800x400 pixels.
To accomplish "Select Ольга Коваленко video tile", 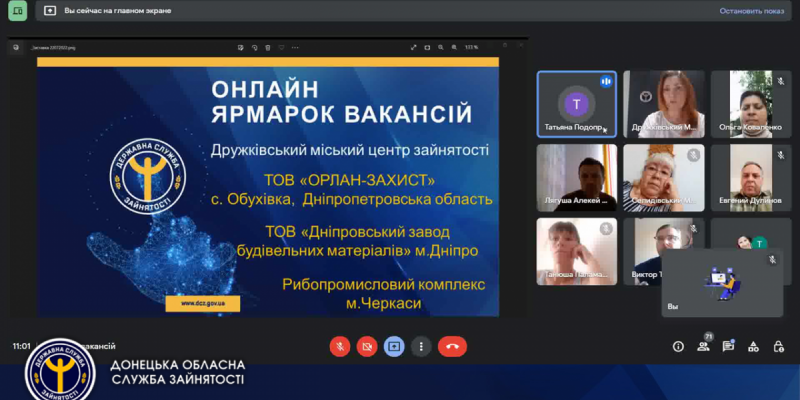I will click(751, 103).
